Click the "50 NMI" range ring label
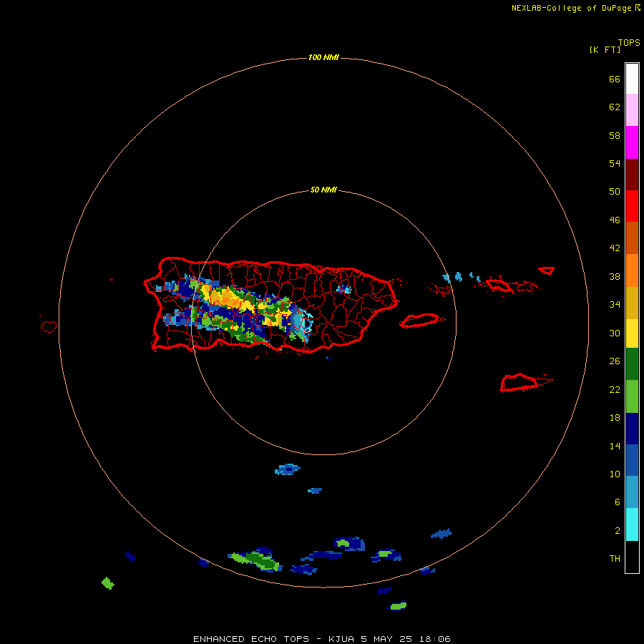Viewport: 644px width, 644px height. (323, 190)
